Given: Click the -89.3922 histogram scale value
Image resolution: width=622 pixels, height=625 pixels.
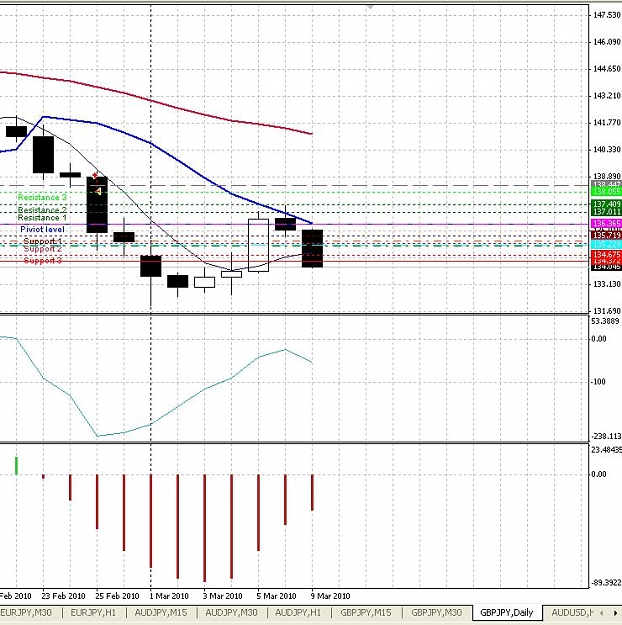Looking at the screenshot, I should (x=606, y=583).
